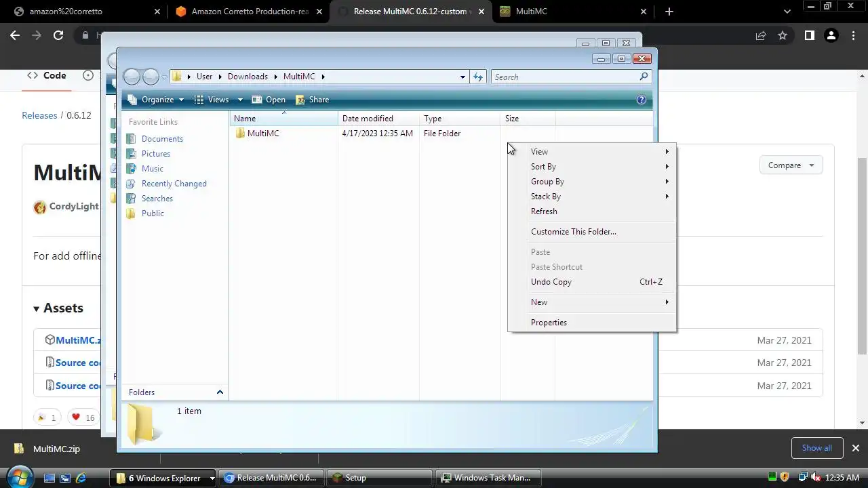Close the amazon%20corretto tab
868x488 pixels.
coord(157,12)
